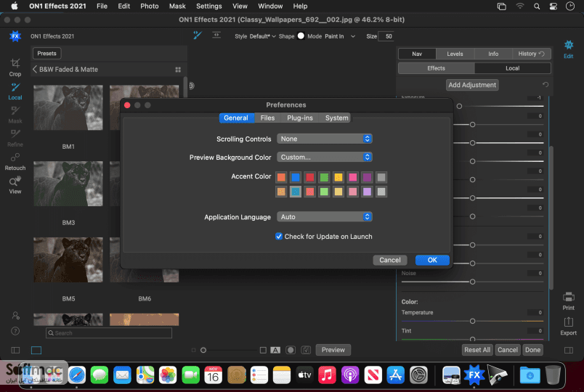Open the user account icon
The height and width of the screenshot is (392, 584).
15,315
